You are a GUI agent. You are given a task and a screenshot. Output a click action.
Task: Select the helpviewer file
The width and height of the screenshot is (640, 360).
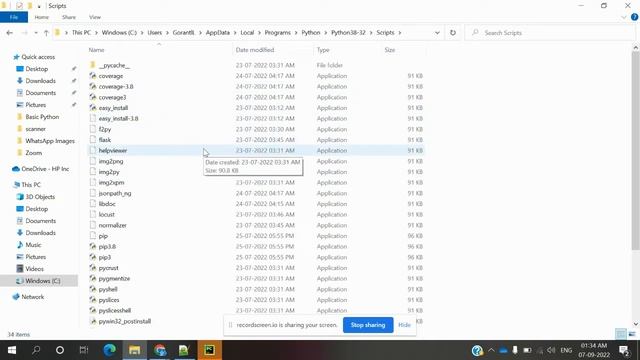(x=113, y=150)
